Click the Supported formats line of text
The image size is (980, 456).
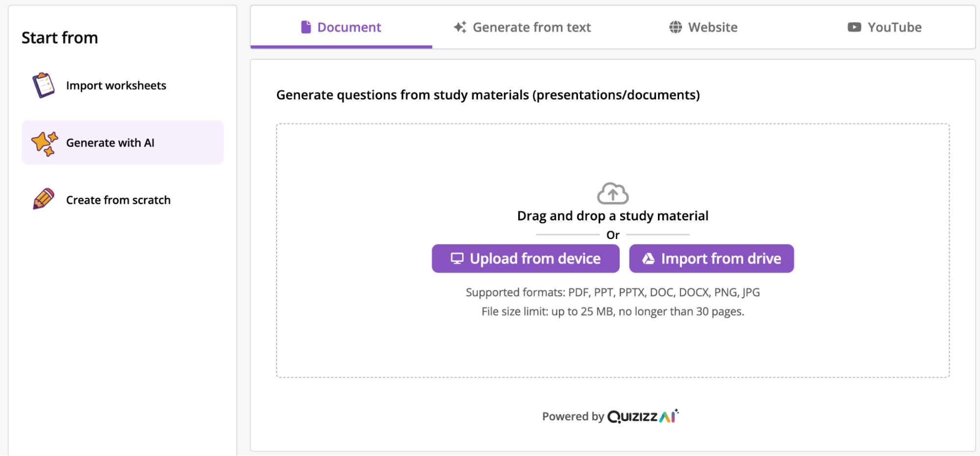(x=613, y=292)
